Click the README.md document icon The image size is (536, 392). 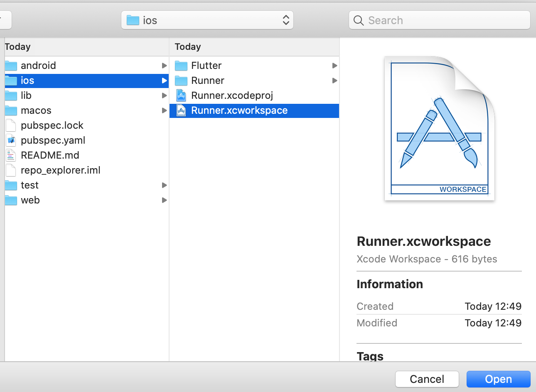point(11,155)
